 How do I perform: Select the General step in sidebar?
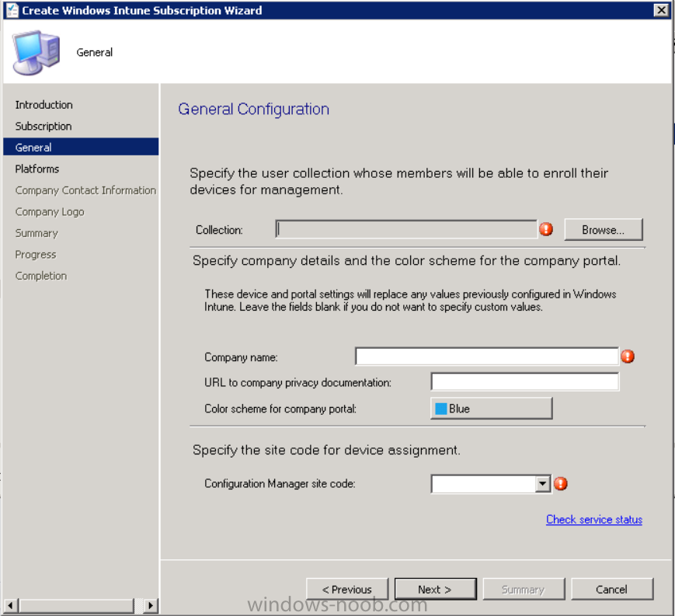81,148
